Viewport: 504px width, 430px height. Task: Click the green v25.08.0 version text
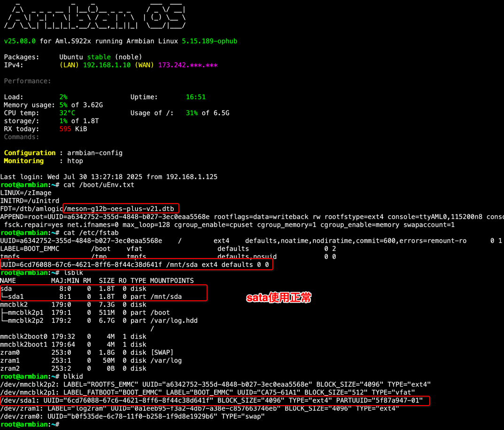pos(19,41)
